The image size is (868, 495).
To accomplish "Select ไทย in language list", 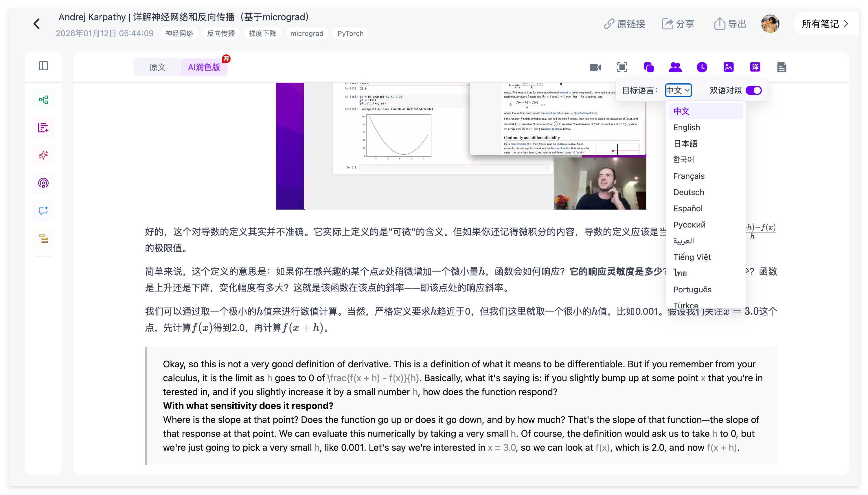I will pos(706,273).
